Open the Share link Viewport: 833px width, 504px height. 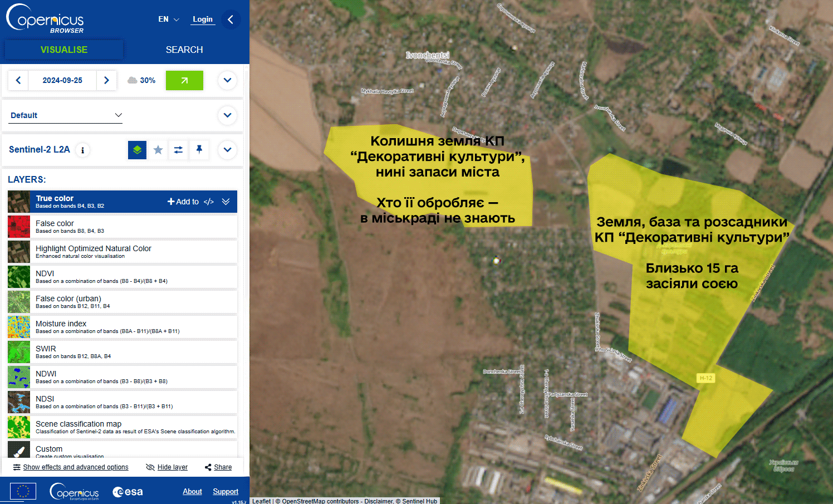[x=218, y=467]
